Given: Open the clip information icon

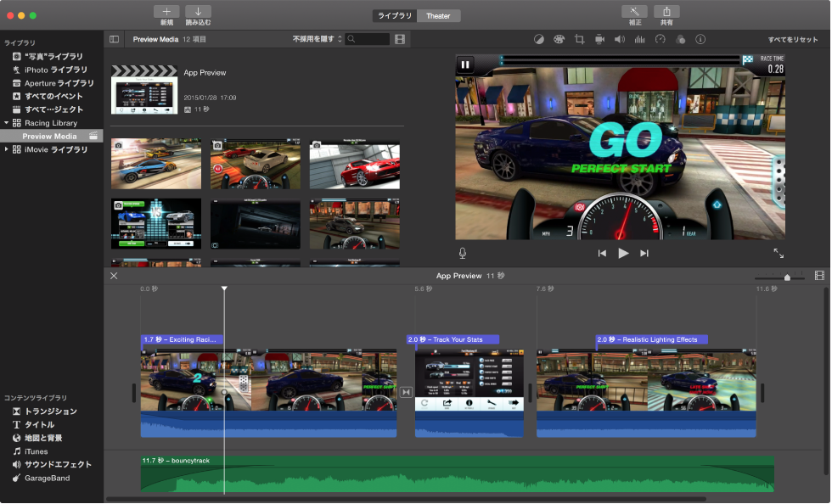Looking at the screenshot, I should [700, 39].
